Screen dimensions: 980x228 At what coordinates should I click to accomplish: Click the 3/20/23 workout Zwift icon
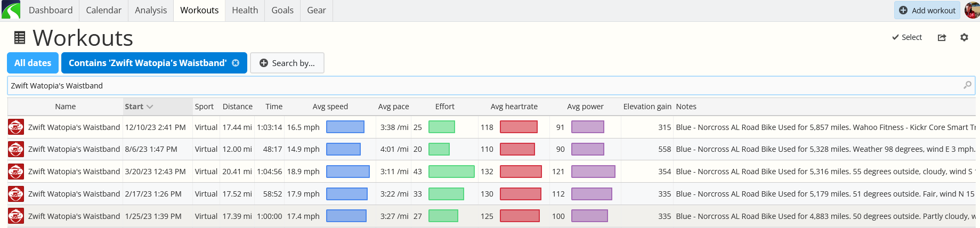[x=16, y=172]
